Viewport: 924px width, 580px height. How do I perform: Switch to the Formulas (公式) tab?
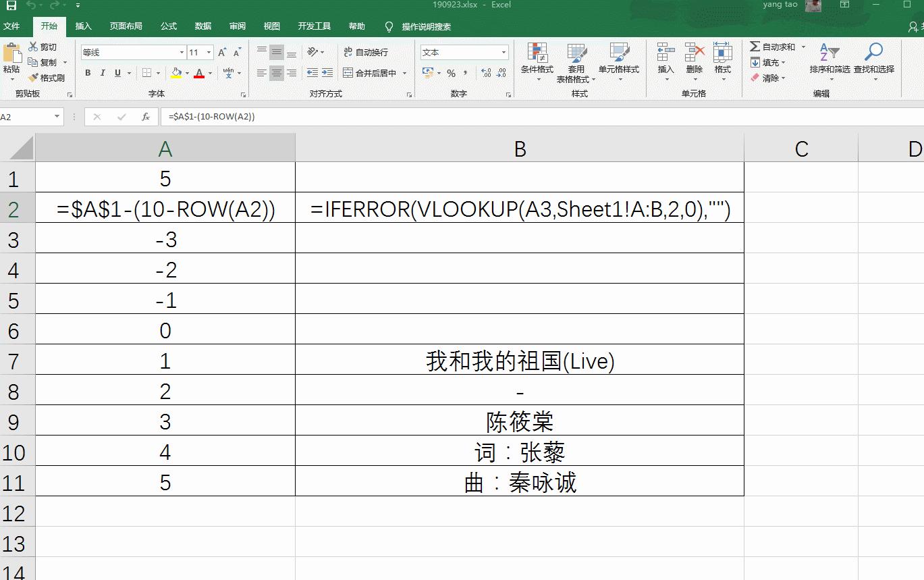click(x=169, y=26)
